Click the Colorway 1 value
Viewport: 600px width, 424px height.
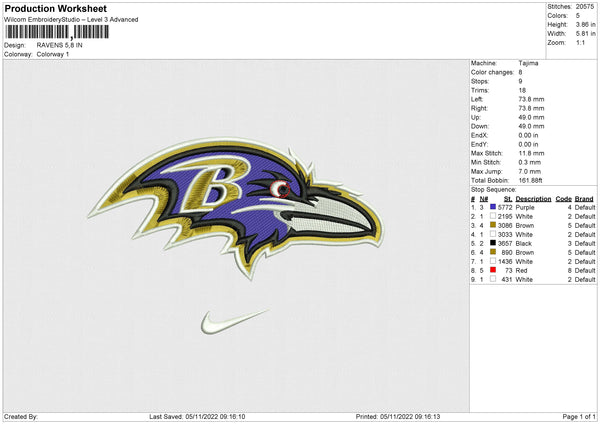(53, 54)
